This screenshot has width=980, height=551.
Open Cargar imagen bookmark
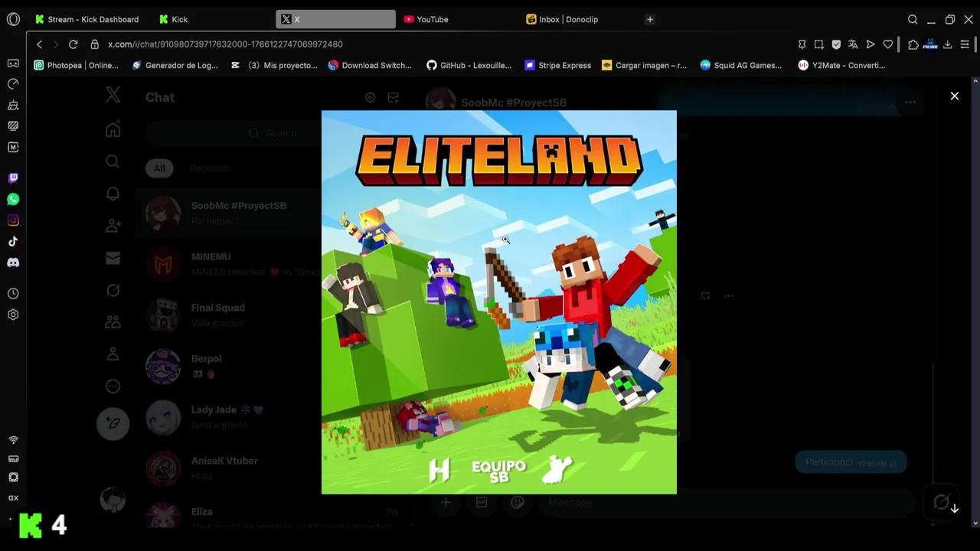pyautogui.click(x=645, y=65)
